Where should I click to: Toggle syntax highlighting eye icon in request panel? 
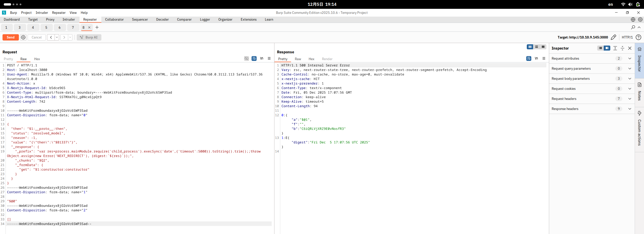point(246,58)
